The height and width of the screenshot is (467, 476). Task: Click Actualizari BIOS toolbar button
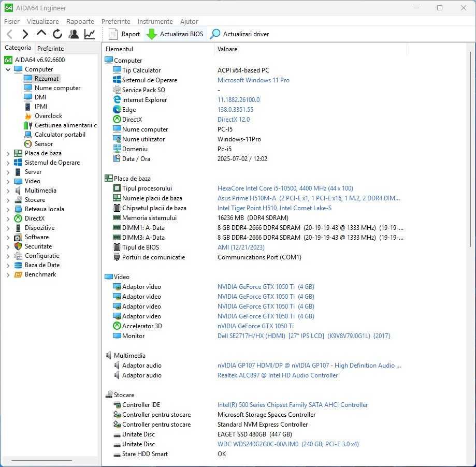[x=175, y=34]
